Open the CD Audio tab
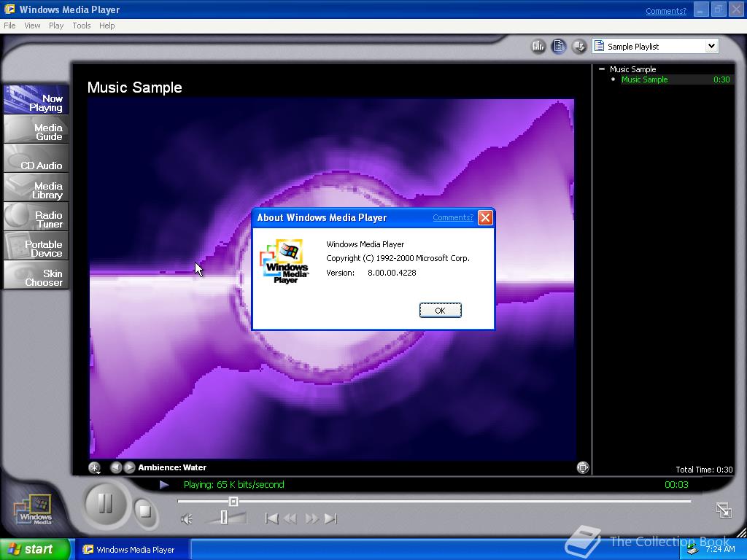This screenshot has width=747, height=560. pos(36,158)
